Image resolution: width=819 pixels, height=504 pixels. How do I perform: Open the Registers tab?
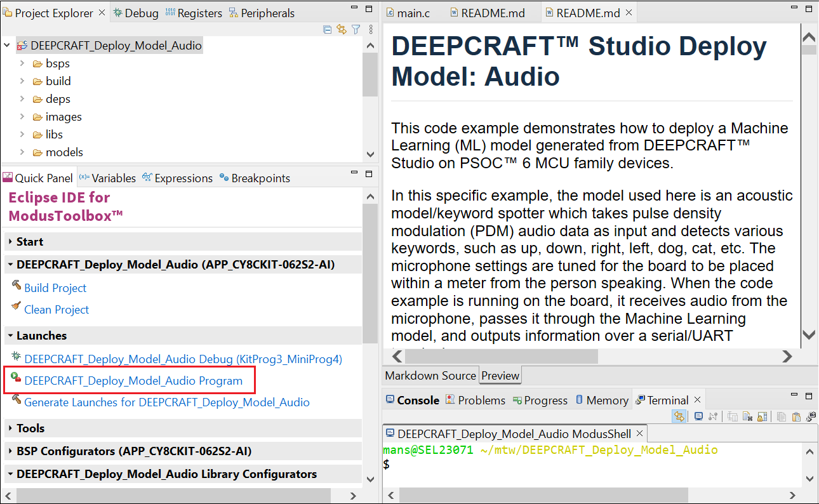coord(194,13)
